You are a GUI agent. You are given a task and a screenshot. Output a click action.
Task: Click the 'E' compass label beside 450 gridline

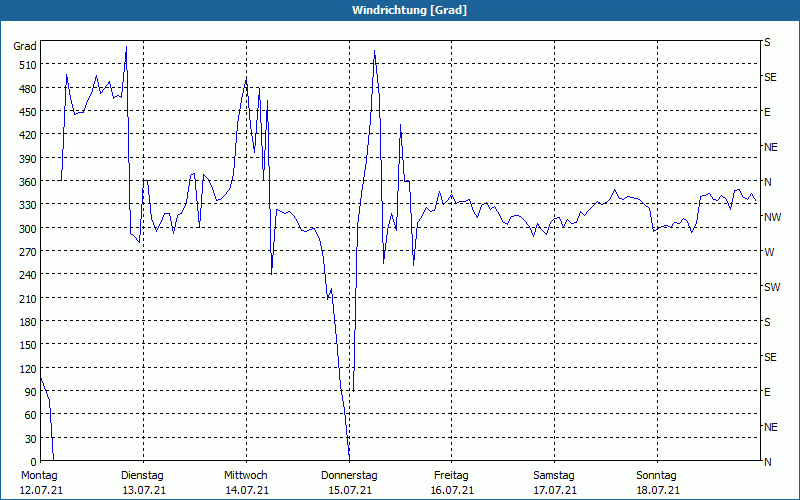(x=767, y=112)
